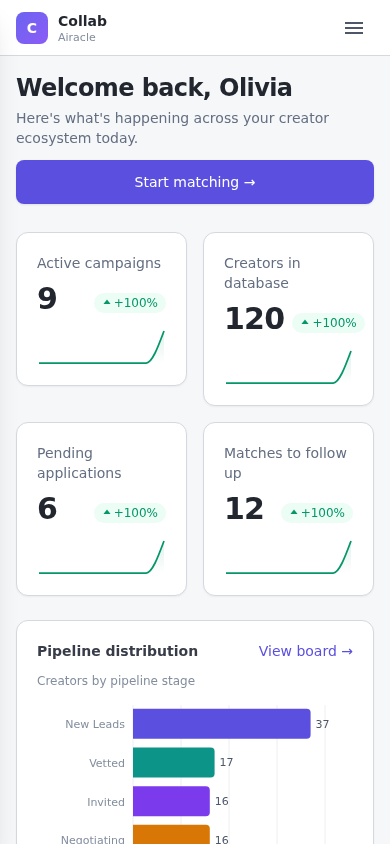Select the orange Negotiating bar
Viewport: 390px width, 844px height.
pyautogui.click(x=171, y=835)
